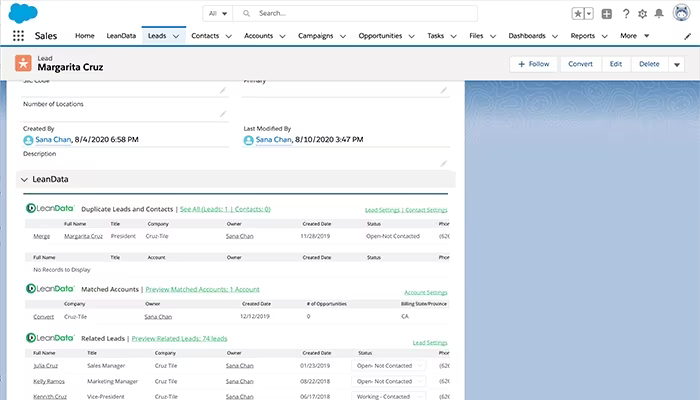Click the search magnifier icon
700x400 pixels.
click(x=246, y=13)
